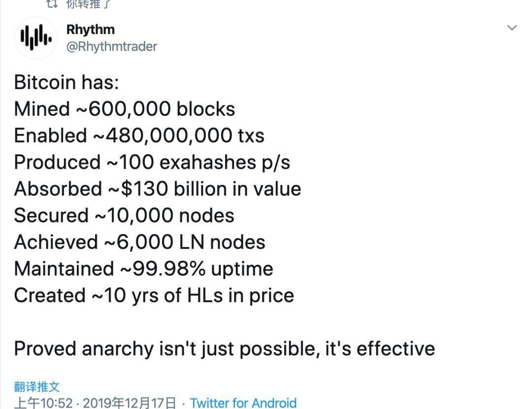This screenshot has width=532, height=409.
Task: Open the tweet options chevron menu
Action: coord(512,28)
